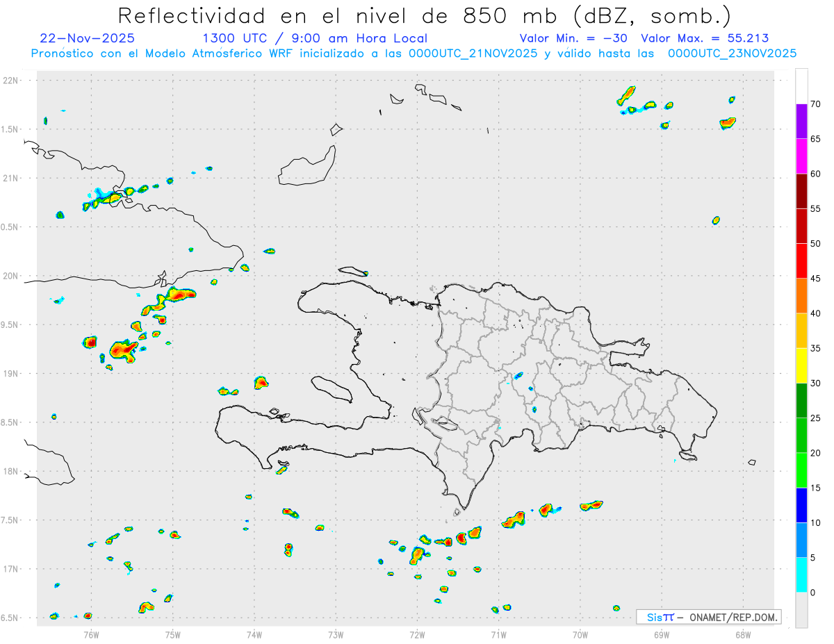Click the "40" label on the color scale
Viewport: 834px width, 644px height.
[x=815, y=313]
